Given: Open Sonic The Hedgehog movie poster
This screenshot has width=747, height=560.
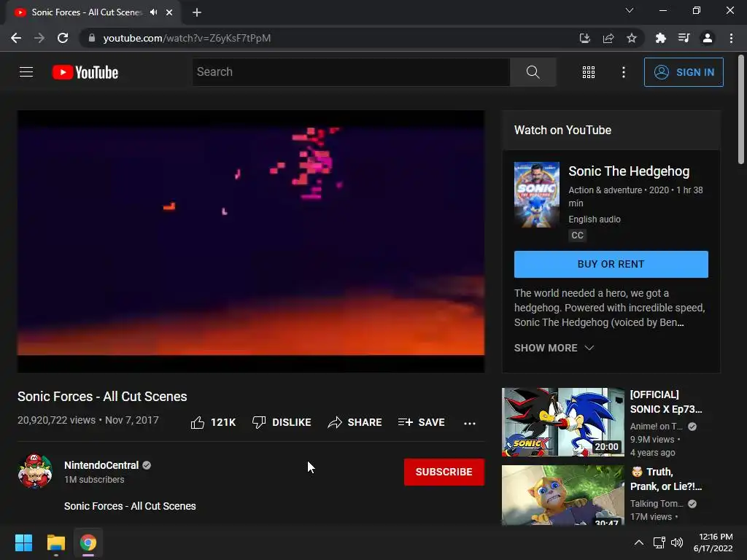Looking at the screenshot, I should pyautogui.click(x=536, y=195).
